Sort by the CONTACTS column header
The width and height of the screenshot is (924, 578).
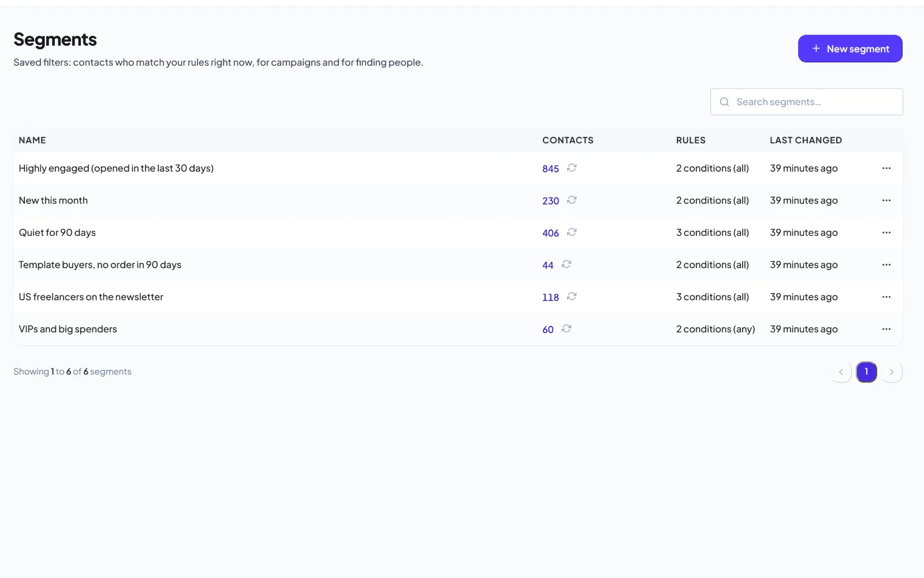tap(568, 140)
